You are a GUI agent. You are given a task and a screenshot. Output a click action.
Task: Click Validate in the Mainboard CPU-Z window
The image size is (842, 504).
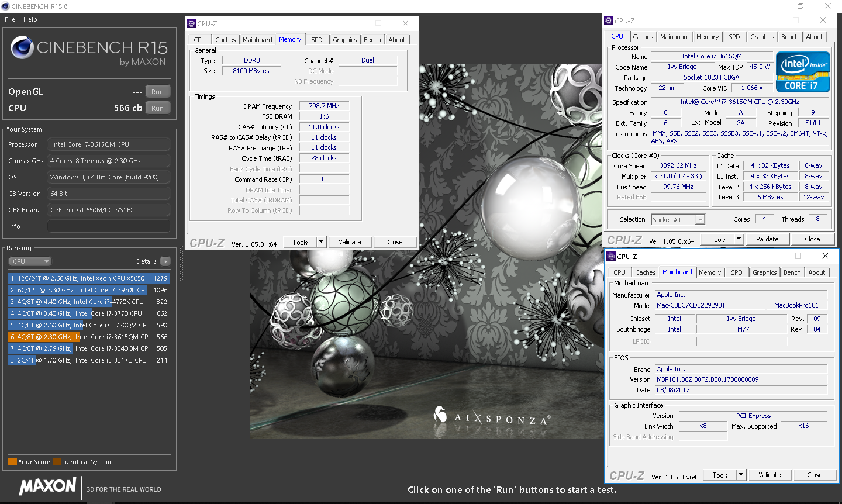point(770,475)
